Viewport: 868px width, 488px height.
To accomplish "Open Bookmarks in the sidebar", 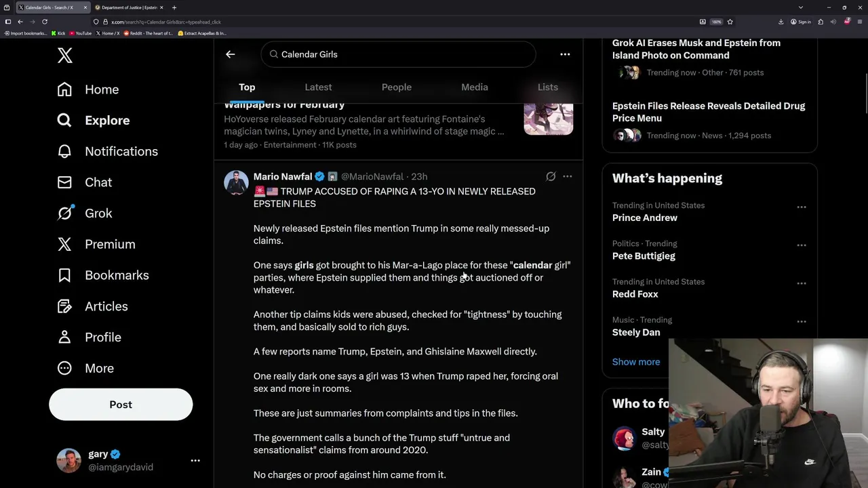I will (x=103, y=275).
